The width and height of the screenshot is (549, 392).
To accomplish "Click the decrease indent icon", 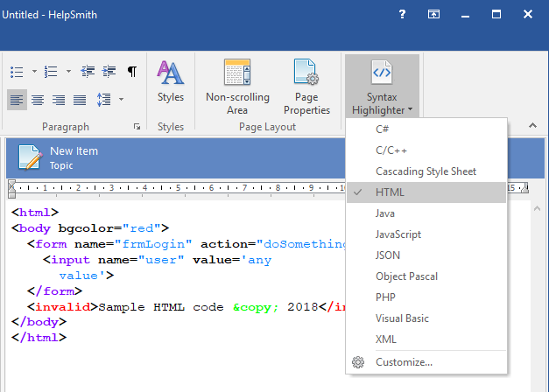I will click(88, 72).
